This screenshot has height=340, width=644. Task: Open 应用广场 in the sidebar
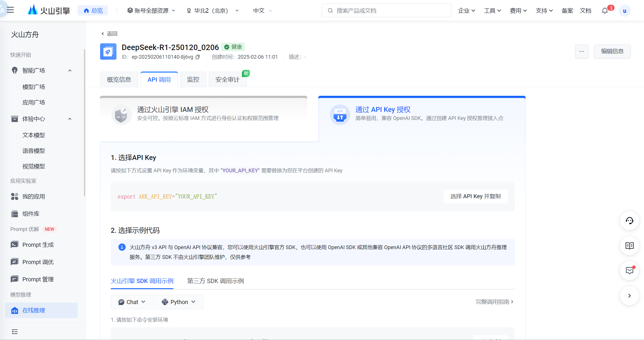(x=34, y=102)
